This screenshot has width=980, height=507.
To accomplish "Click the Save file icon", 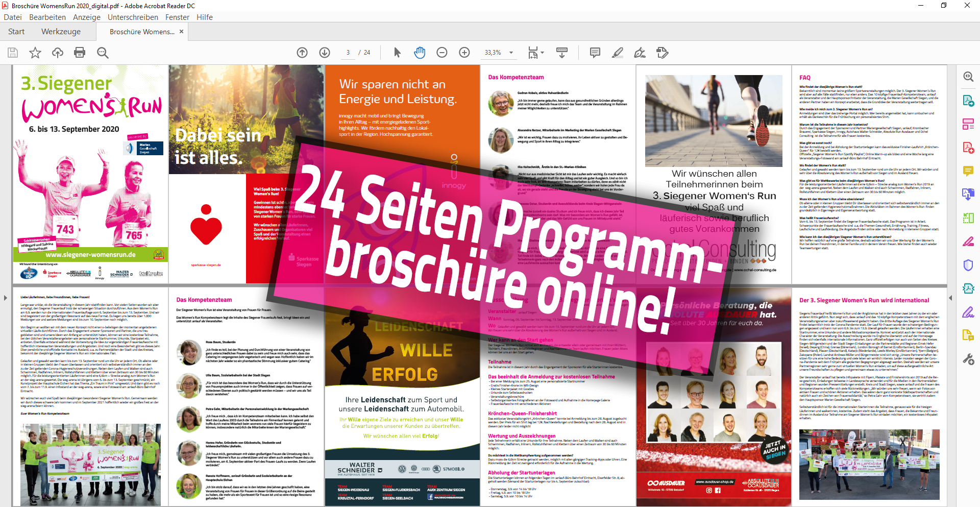I will (13, 53).
